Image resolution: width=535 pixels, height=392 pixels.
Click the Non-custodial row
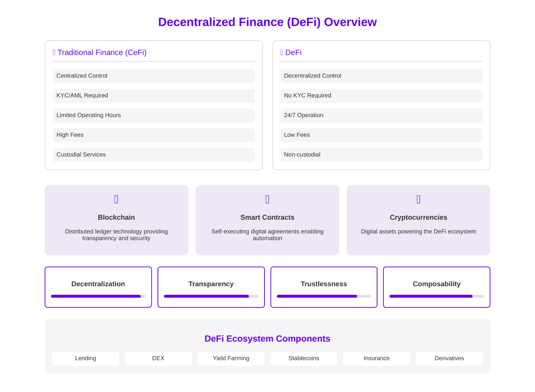[x=381, y=155]
